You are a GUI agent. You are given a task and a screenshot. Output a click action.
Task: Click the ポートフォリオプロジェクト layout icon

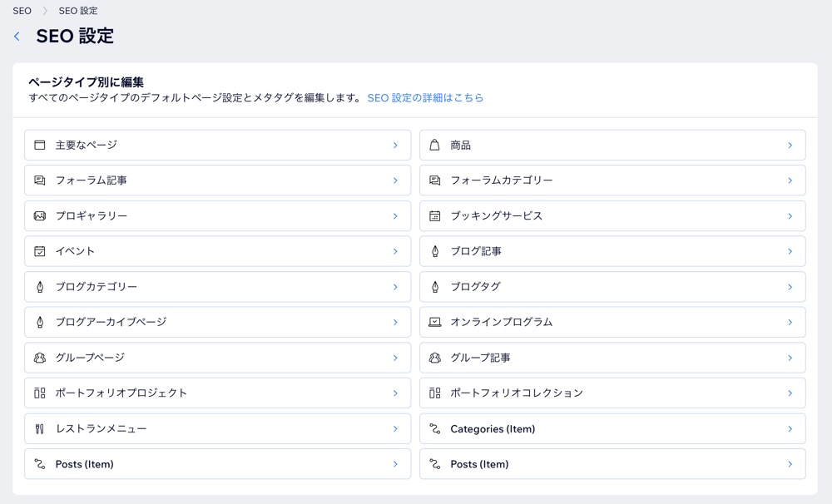(x=40, y=393)
